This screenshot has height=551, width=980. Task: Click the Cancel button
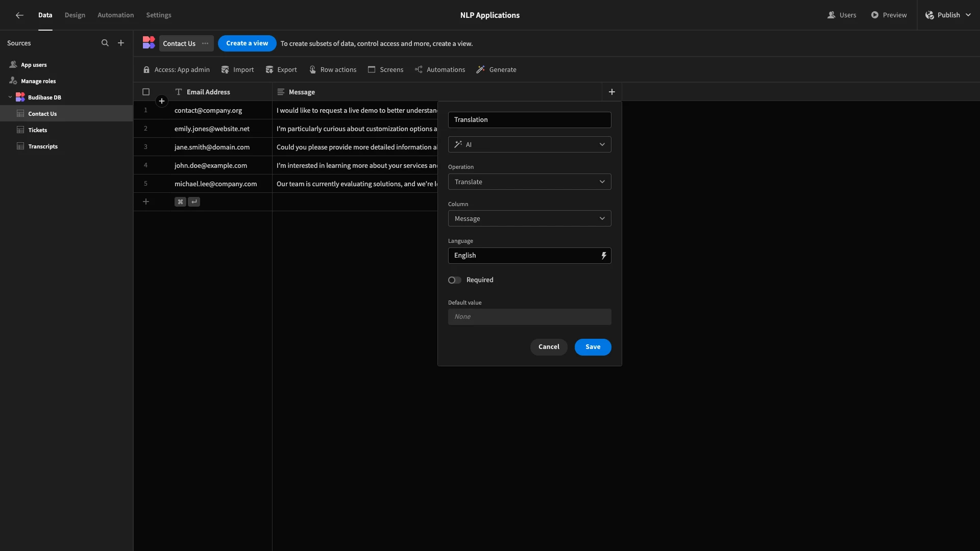(x=549, y=347)
